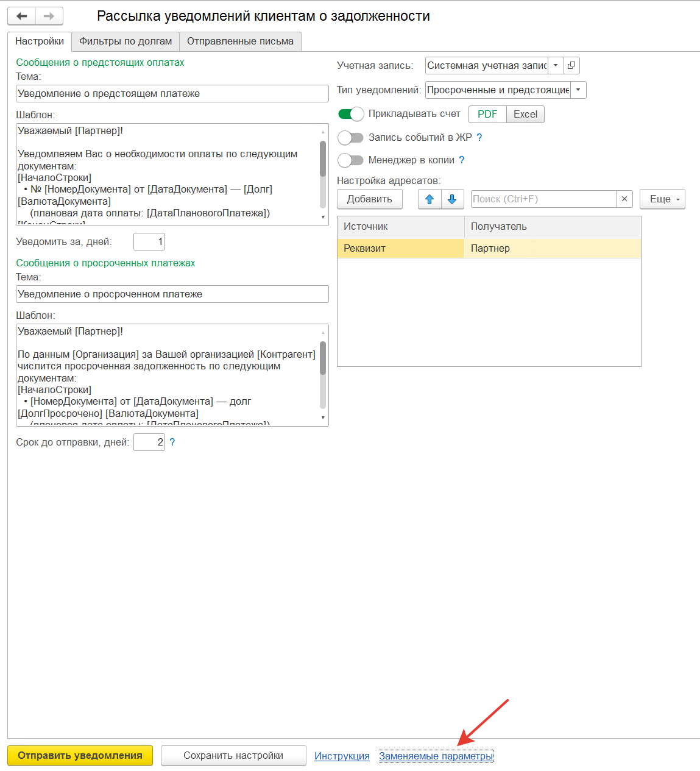
Task: Open the Заменяемые параметры link
Action: (x=436, y=756)
